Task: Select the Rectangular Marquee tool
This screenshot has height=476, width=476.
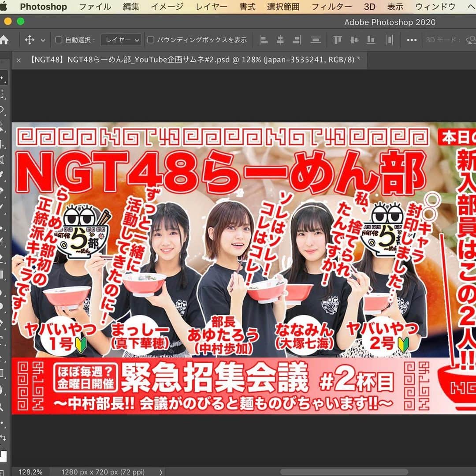Action: pyautogui.click(x=3, y=94)
